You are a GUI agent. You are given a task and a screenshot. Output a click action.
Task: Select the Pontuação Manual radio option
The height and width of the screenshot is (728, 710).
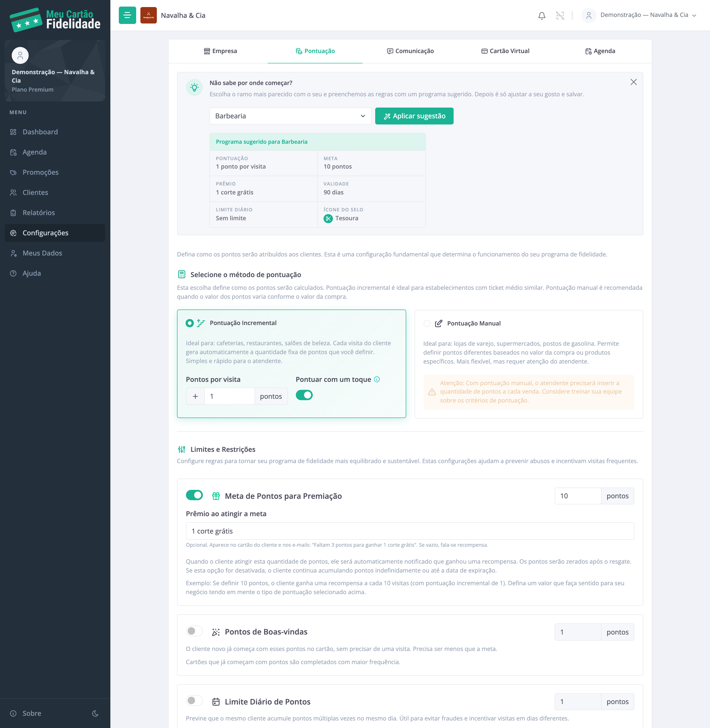[x=427, y=323]
